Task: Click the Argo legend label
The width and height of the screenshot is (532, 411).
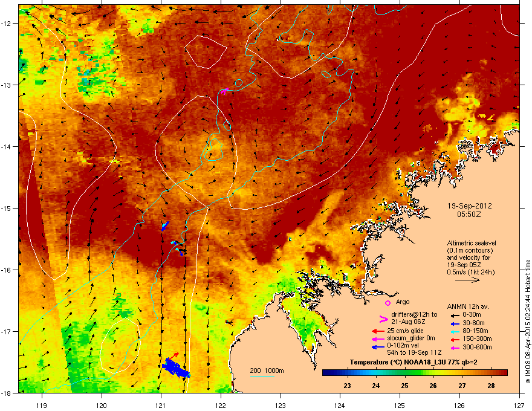Action: click(403, 302)
